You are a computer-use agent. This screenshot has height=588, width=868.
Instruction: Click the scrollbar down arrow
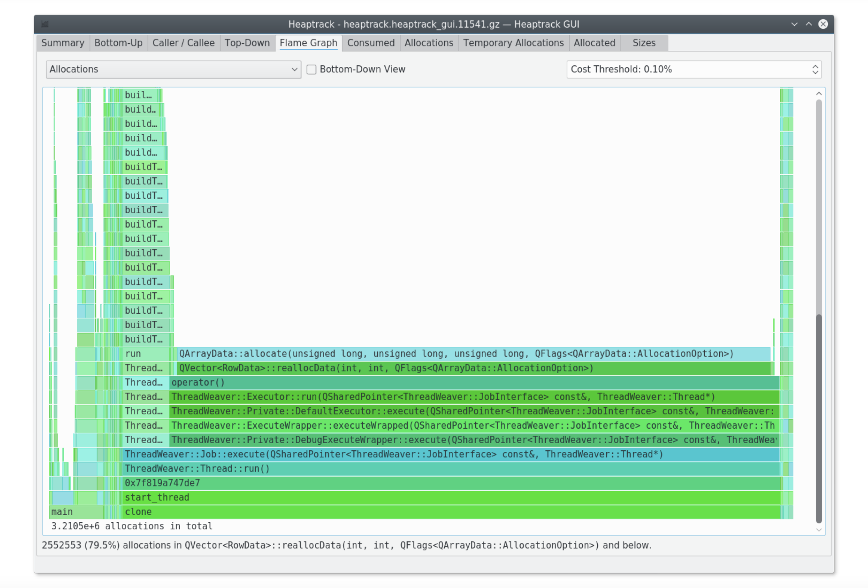tap(819, 530)
